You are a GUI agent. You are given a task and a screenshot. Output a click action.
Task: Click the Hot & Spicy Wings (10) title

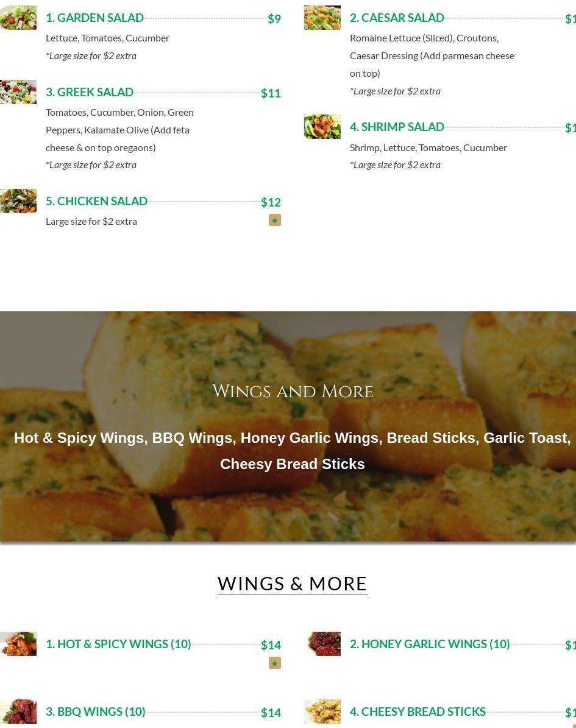tap(118, 644)
